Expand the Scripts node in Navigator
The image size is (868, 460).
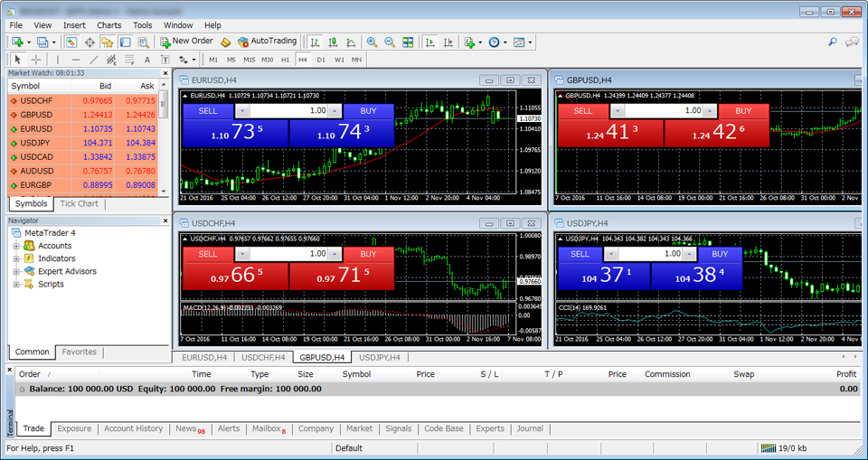click(16, 284)
